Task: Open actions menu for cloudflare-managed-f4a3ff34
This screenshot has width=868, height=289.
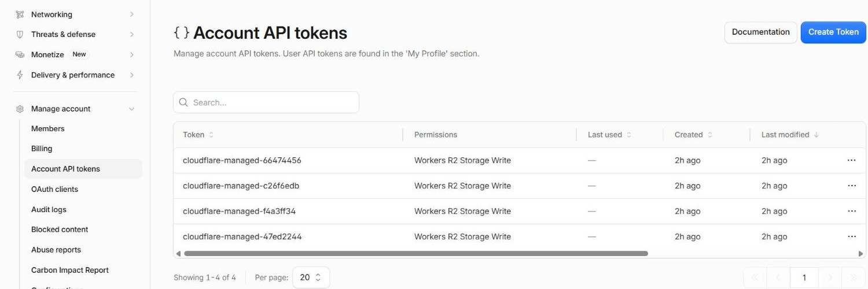Action: [851, 211]
